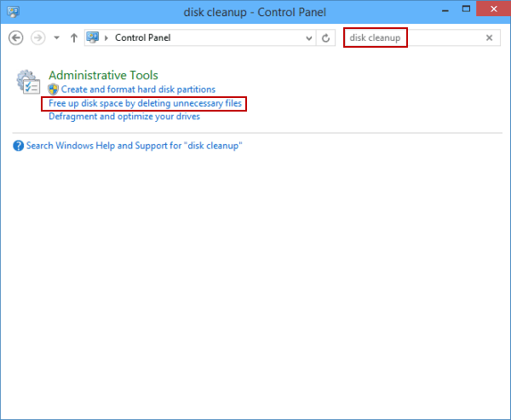Maximize the Control Panel window
The image size is (511, 420).
coord(467,9)
